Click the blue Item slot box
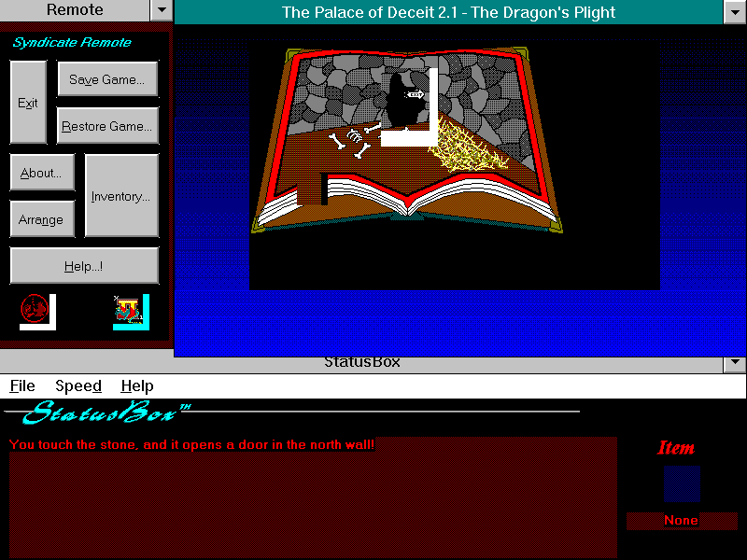This screenshot has height=560, width=747. click(x=682, y=483)
